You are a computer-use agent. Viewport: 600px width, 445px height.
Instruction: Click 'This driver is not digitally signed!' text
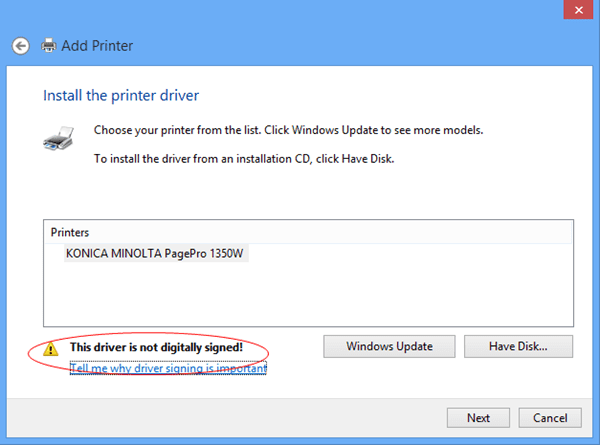point(156,347)
